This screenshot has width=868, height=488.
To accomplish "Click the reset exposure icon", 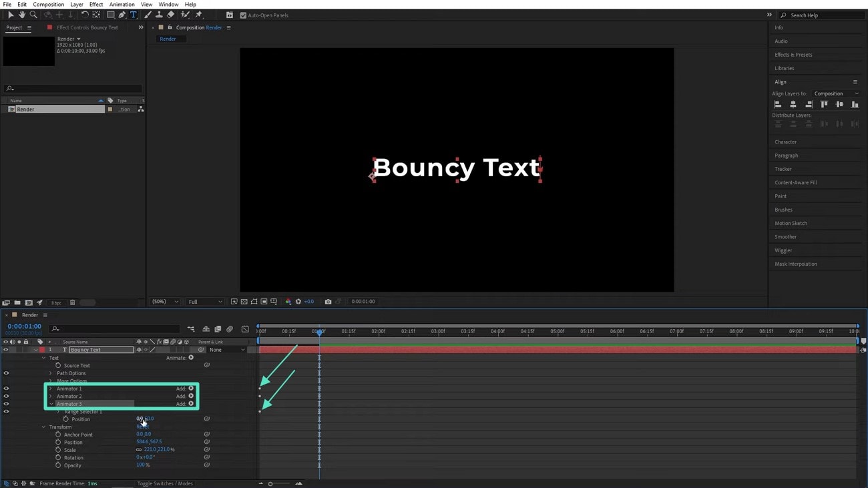I will click(298, 302).
